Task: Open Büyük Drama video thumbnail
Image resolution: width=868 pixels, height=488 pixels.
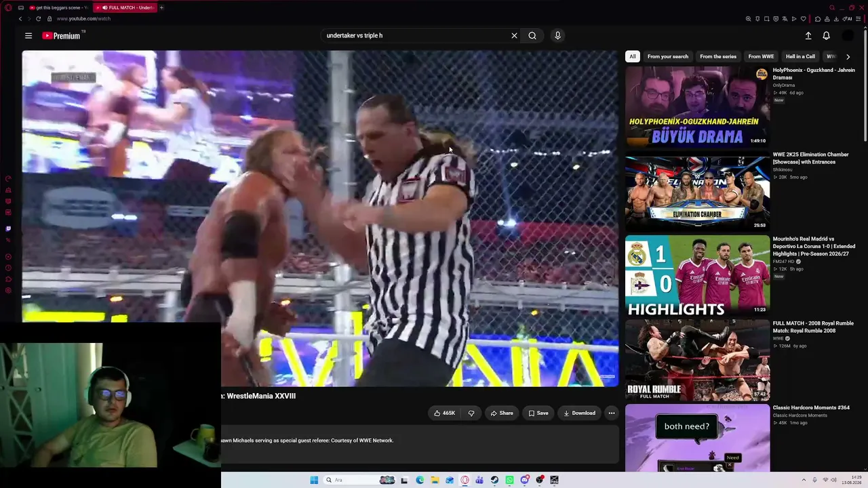Action: [x=697, y=106]
